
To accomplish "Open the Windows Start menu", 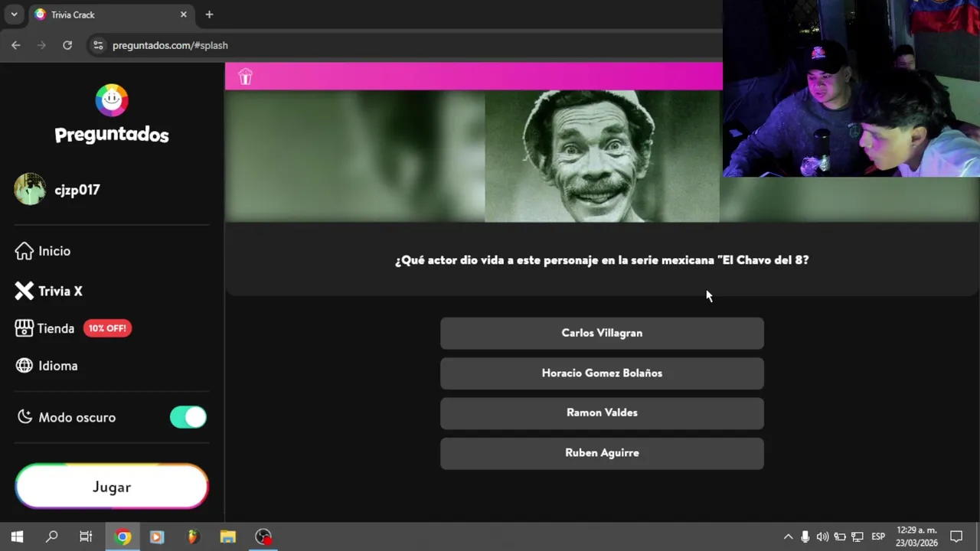I will click(x=17, y=536).
